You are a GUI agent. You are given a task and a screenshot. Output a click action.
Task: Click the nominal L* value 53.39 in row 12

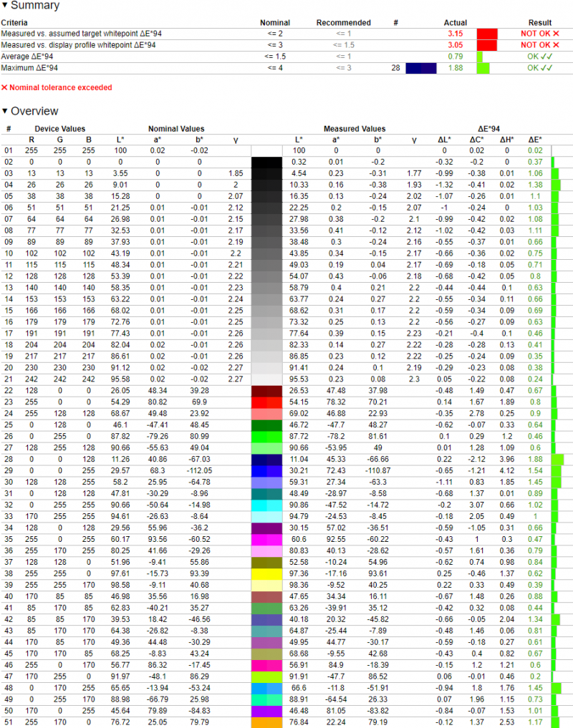[x=120, y=276]
